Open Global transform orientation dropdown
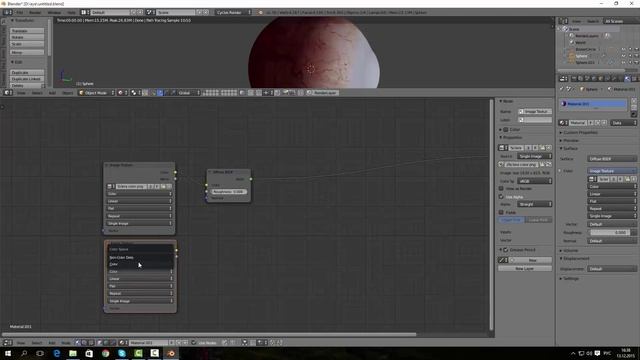 pyautogui.click(x=189, y=93)
